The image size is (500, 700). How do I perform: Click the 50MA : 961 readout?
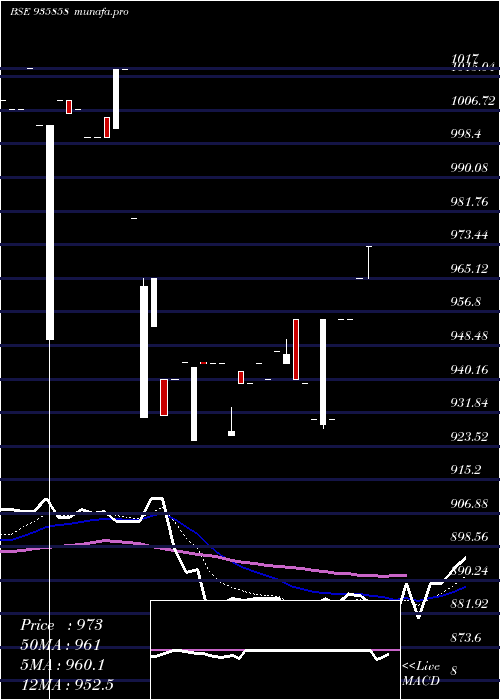[60, 645]
